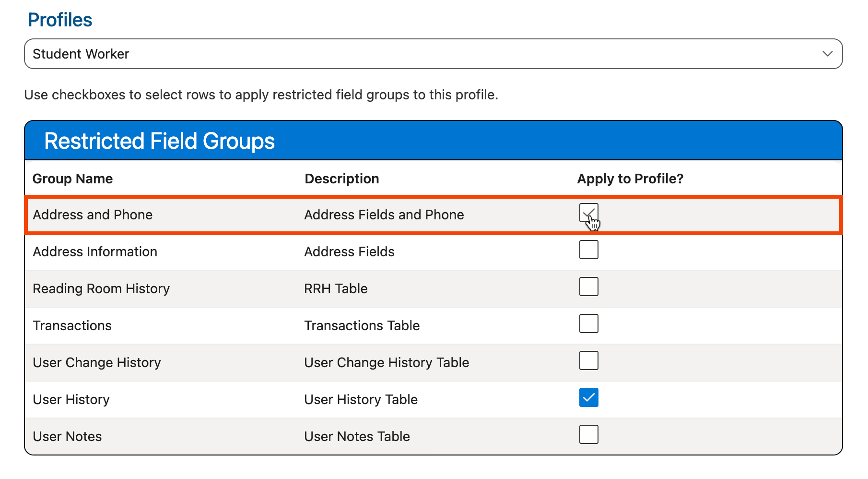
Task: Select the Reading Room History row
Action: (x=101, y=288)
